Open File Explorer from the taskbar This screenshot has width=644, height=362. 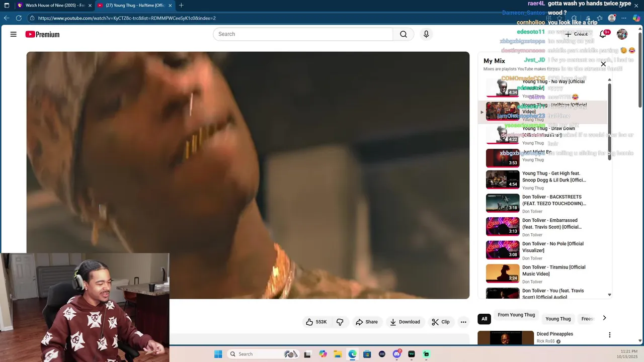coord(338,354)
